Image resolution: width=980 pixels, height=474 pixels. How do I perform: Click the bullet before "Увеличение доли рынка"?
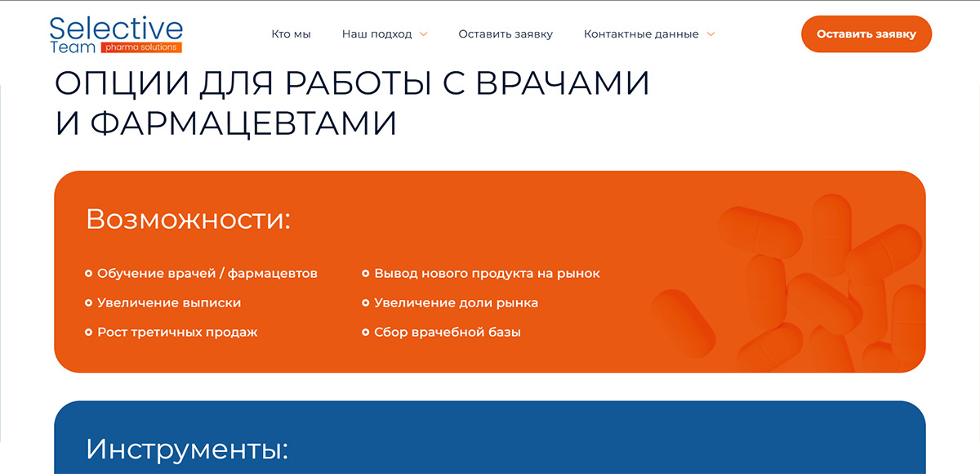pyautogui.click(x=365, y=303)
